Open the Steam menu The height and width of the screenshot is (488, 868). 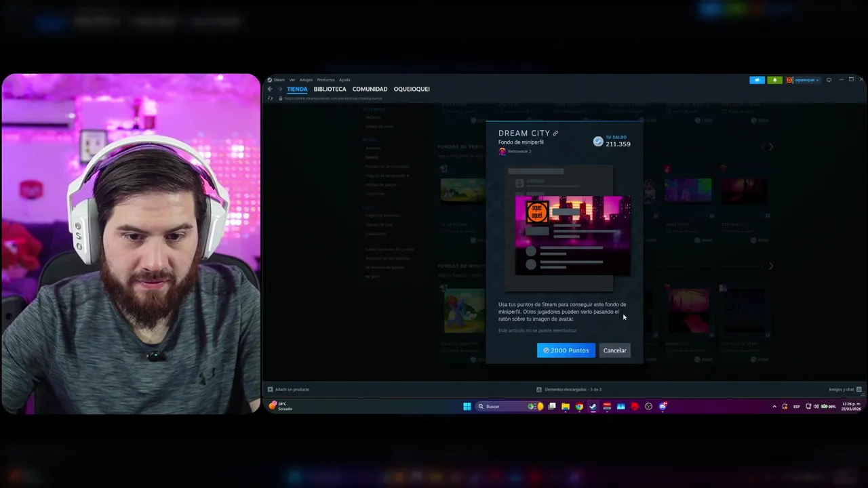click(277, 80)
